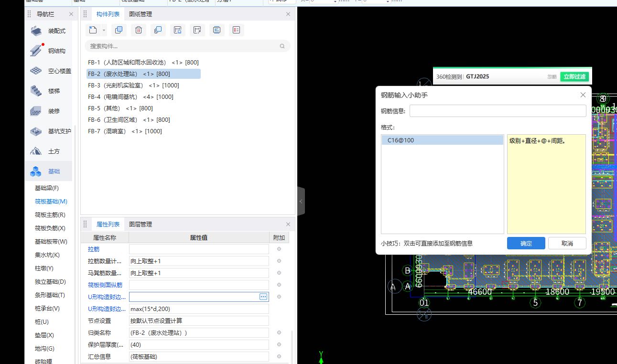The width and height of the screenshot is (617, 364).
Task: Click the 节点设置 value 按默认节点设置计算
Action: (x=199, y=321)
